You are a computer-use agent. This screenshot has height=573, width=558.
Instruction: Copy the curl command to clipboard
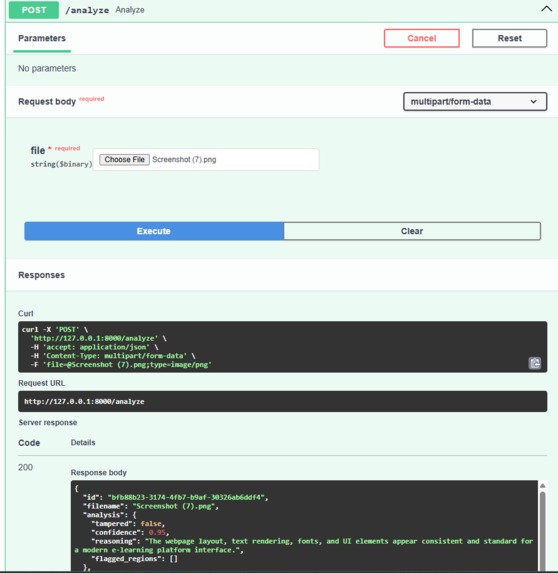535,363
